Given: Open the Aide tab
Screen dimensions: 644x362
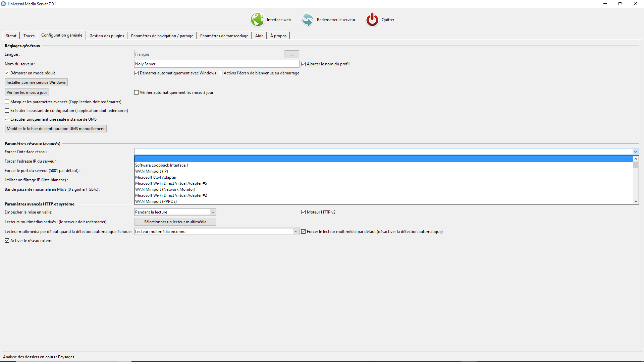Looking at the screenshot, I should (x=259, y=36).
